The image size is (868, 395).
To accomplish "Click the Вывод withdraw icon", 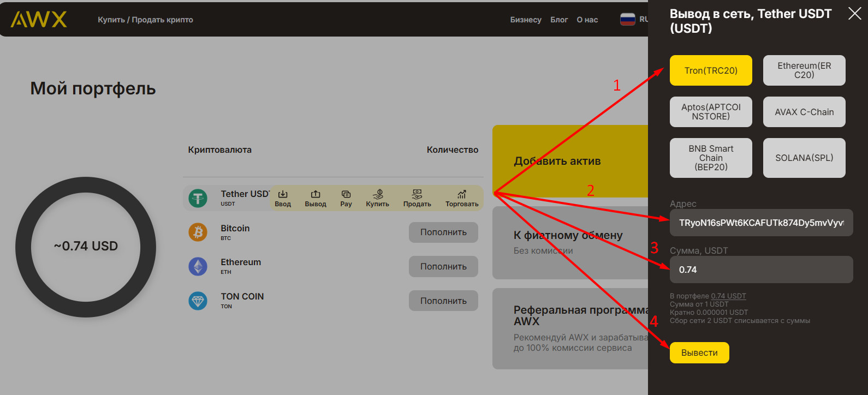I will pyautogui.click(x=316, y=195).
